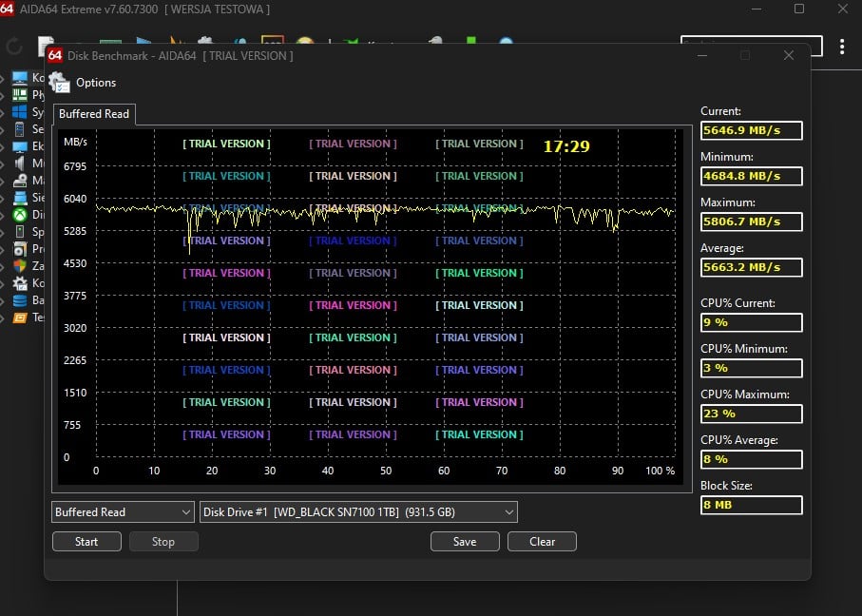Open the Buffered Read test type dropdown
Image resolution: width=862 pixels, height=616 pixels.
pyautogui.click(x=123, y=512)
